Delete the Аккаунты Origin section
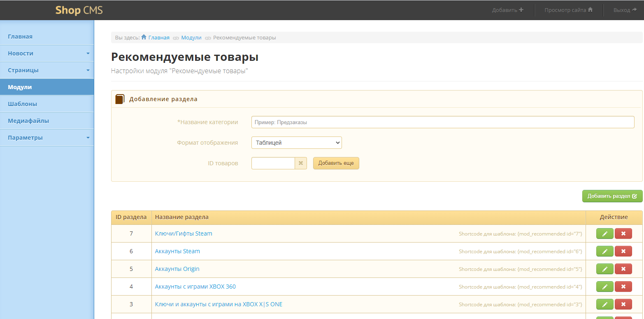 pos(623,269)
